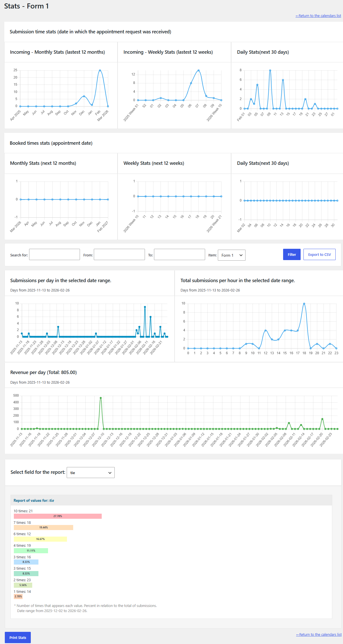
Task: Open the Return to calendars list link under the page title
Action: tap(318, 16)
